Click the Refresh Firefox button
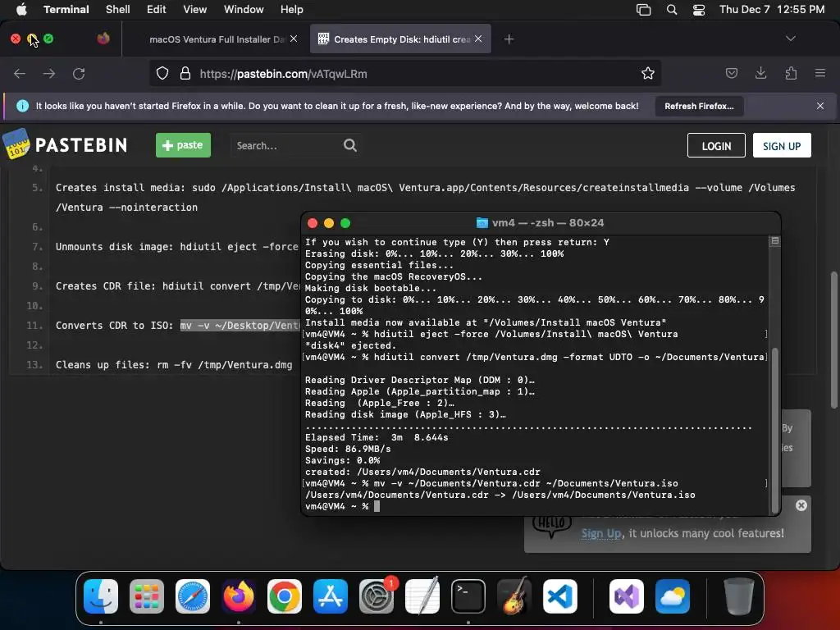This screenshot has height=630, width=840. pyautogui.click(x=699, y=106)
